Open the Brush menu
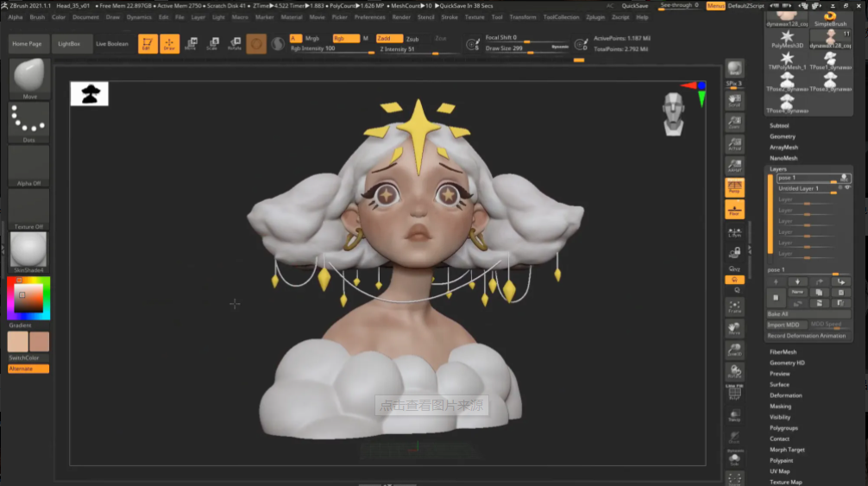 pyautogui.click(x=37, y=17)
